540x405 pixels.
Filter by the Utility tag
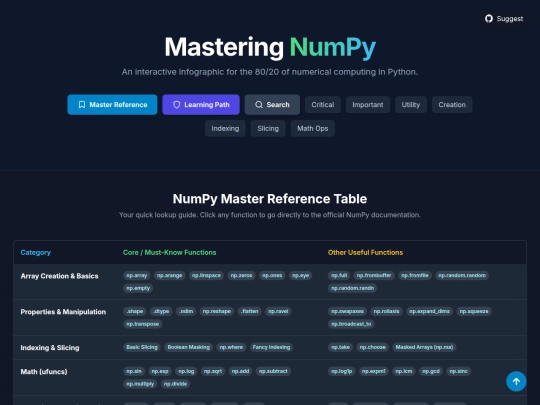411,105
